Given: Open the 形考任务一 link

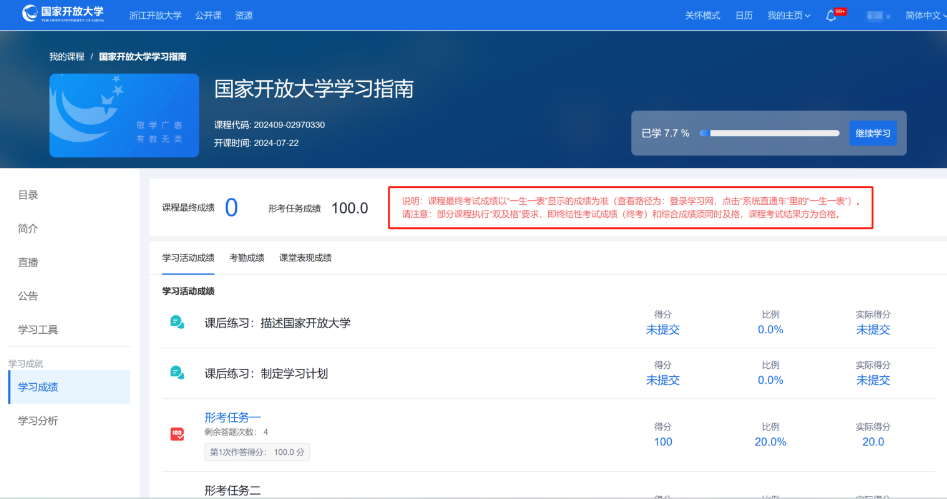Looking at the screenshot, I should tap(233, 417).
